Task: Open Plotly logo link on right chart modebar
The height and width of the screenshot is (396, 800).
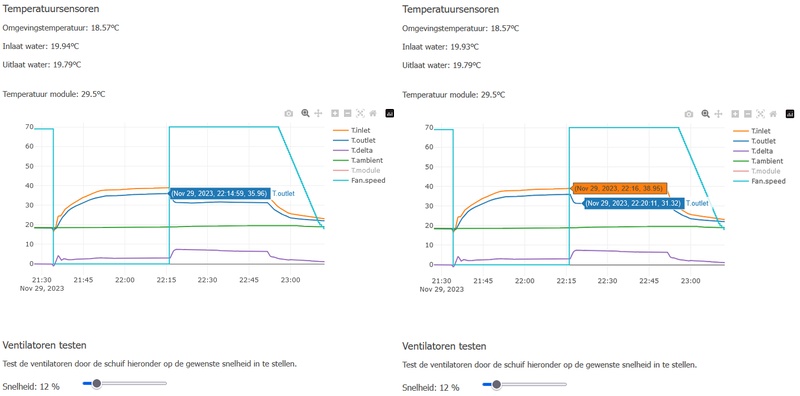Action: pyautogui.click(x=790, y=114)
